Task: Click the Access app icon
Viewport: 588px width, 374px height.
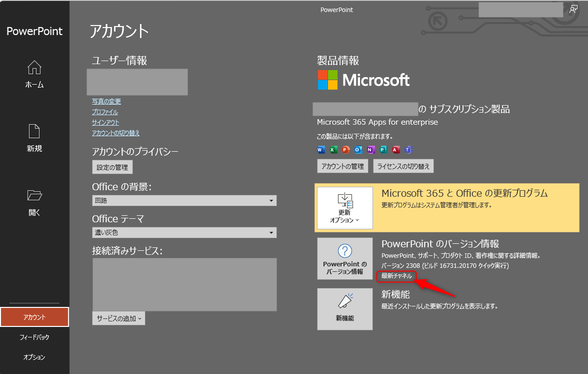Action: click(x=395, y=150)
